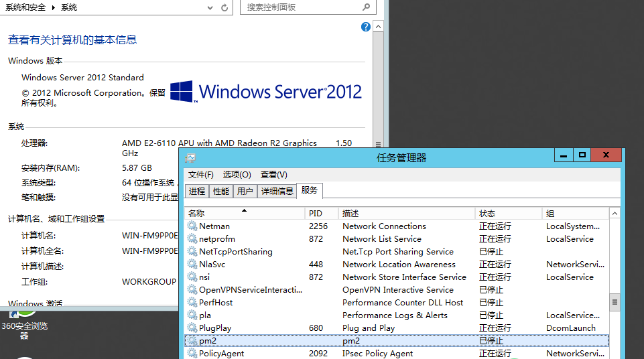
Task: Switch to the 用户 tab
Action: coord(245,191)
